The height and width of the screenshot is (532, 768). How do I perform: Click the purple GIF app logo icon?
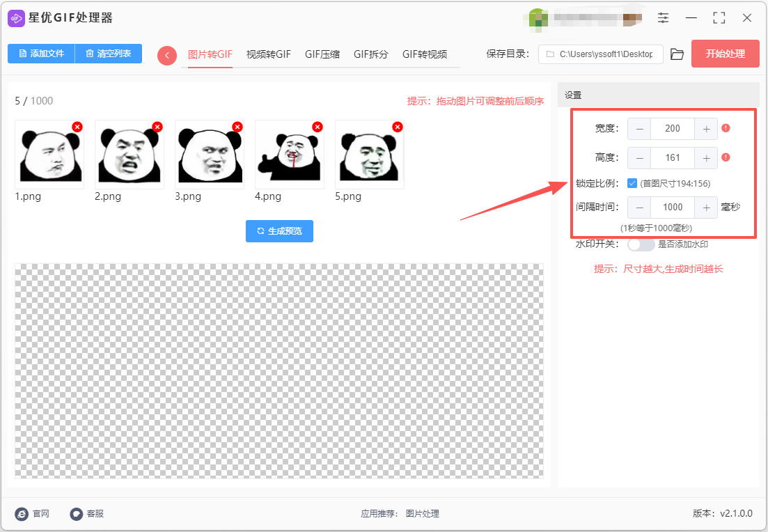click(x=16, y=18)
